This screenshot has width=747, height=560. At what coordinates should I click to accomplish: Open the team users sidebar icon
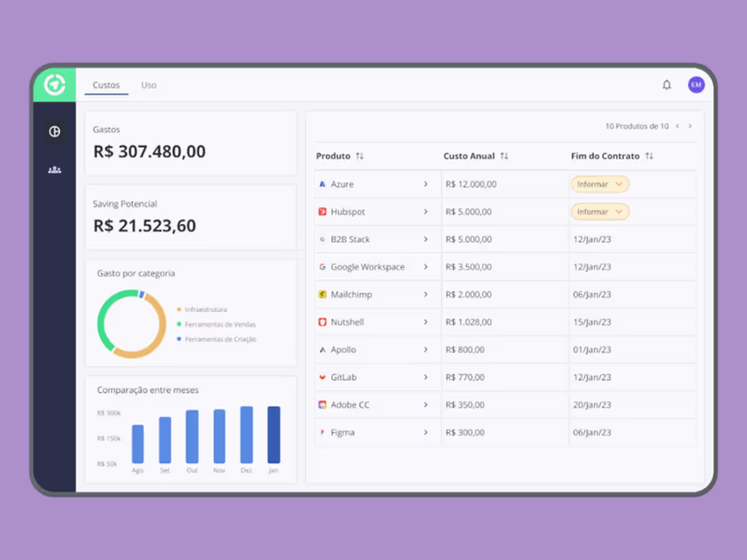click(55, 170)
